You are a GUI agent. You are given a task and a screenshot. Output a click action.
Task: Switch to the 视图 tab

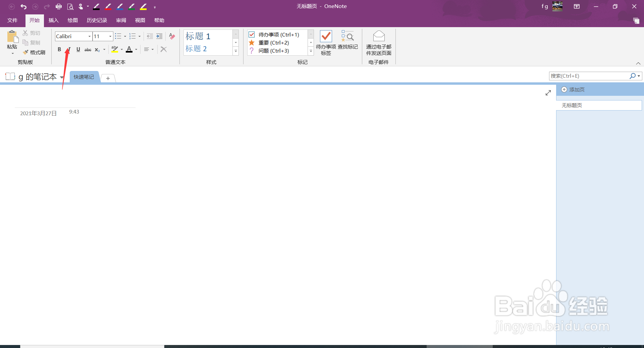pyautogui.click(x=140, y=20)
